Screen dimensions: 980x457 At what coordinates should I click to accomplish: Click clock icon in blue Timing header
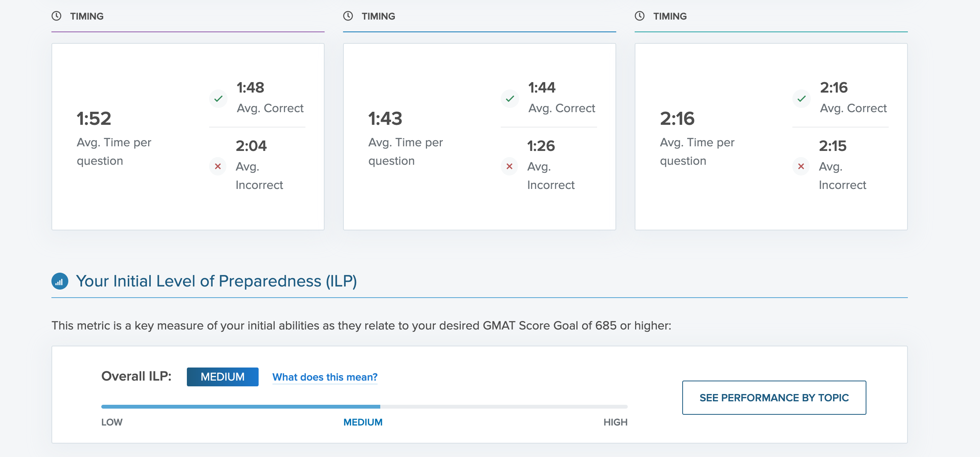tap(348, 16)
